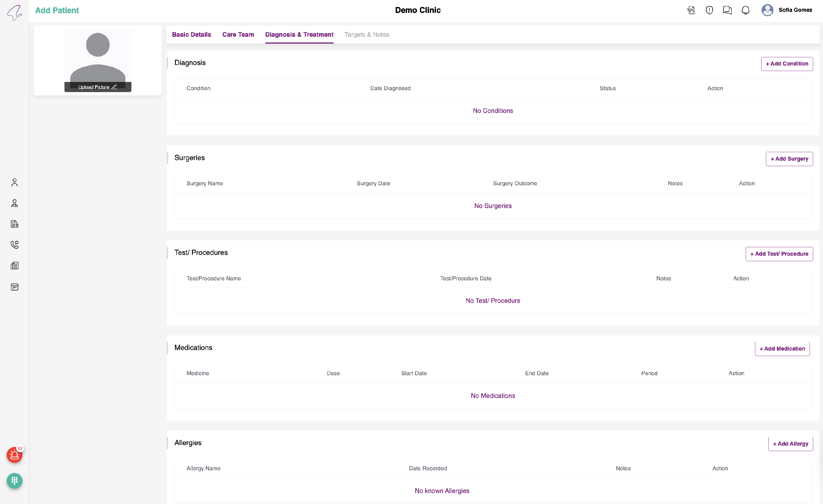Open the patients sidebar icon
The image size is (823, 504).
[x=14, y=182]
